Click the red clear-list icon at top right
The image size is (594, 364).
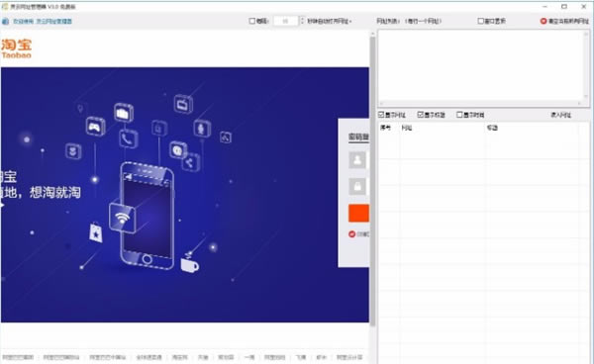[544, 21]
